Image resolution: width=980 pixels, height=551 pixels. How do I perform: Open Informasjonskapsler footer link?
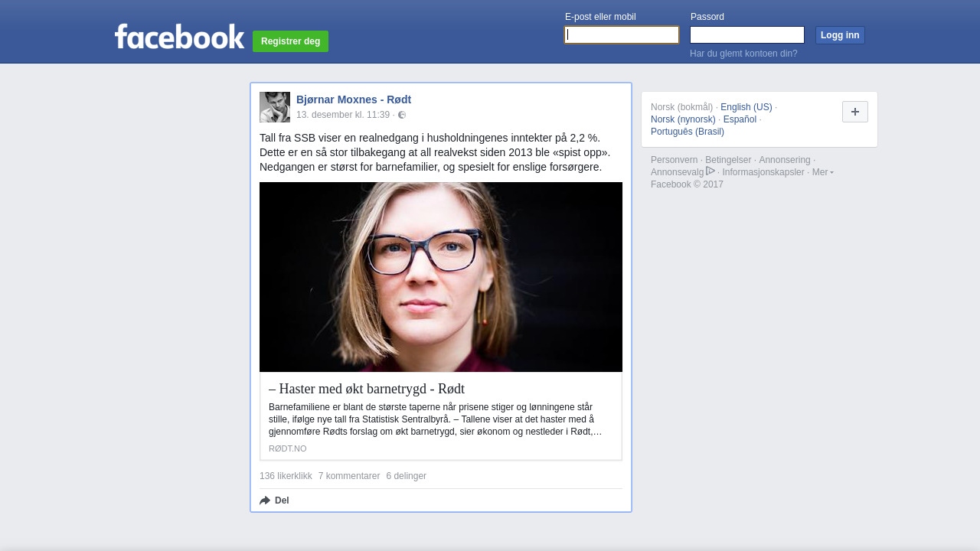[763, 172]
